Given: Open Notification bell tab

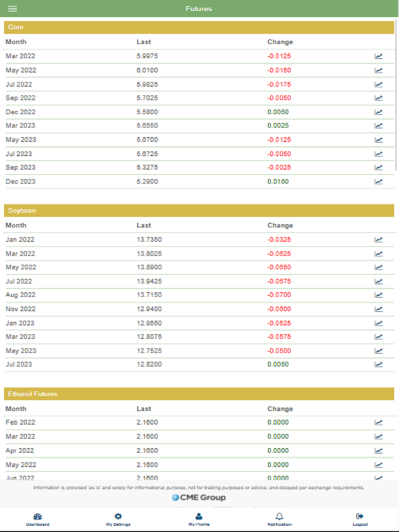Looking at the screenshot, I should (279, 520).
